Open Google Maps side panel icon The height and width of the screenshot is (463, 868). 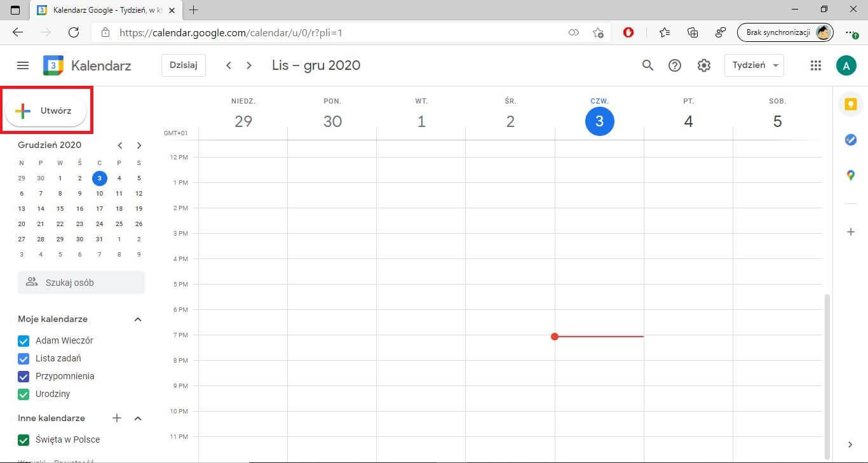point(851,175)
